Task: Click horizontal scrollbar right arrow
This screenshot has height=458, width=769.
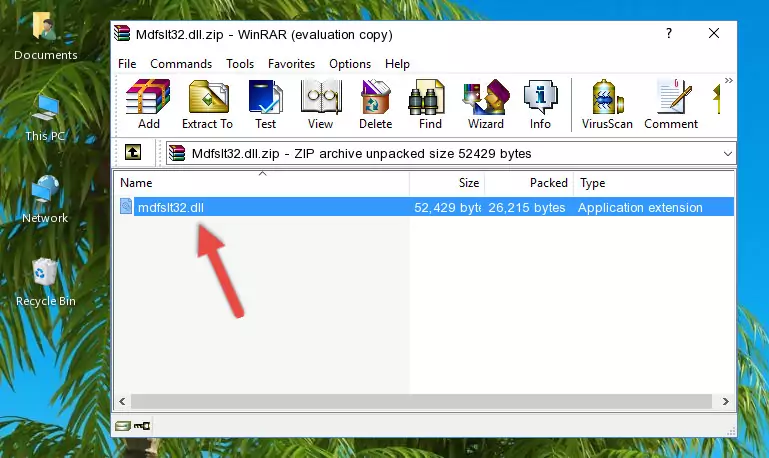Action: coord(726,402)
